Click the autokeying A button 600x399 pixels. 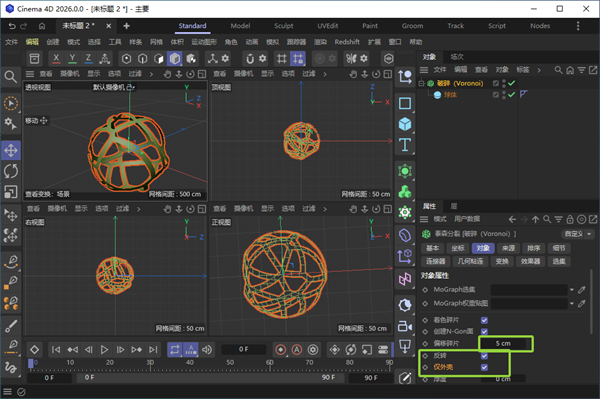(297, 350)
